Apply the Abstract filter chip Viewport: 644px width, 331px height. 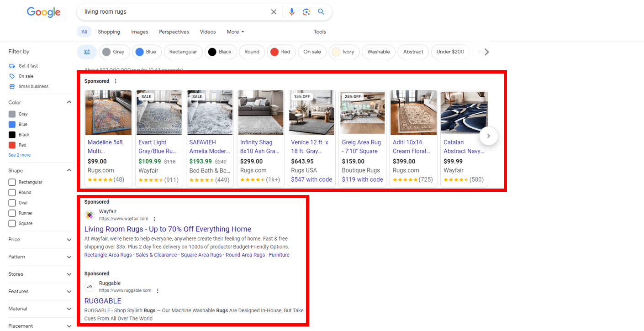(413, 52)
